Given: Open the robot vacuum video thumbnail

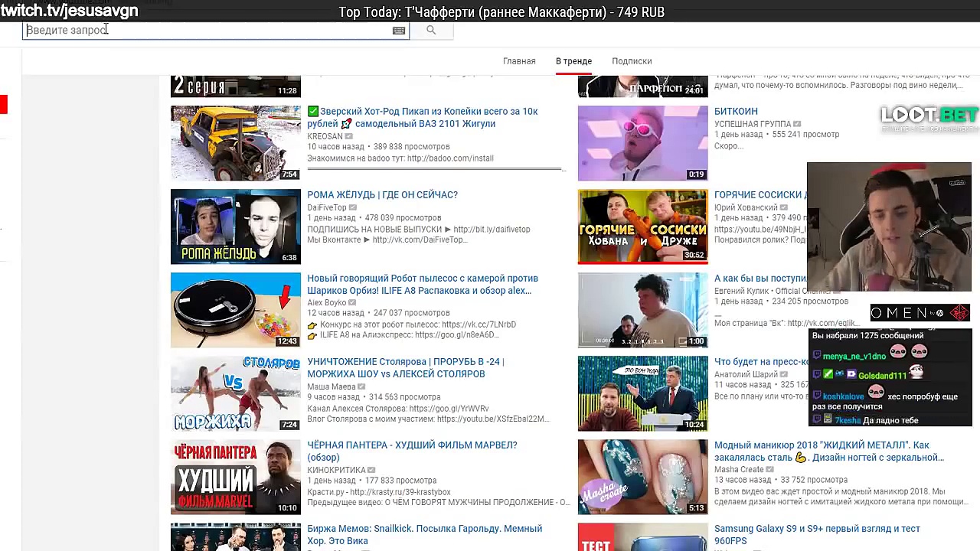Looking at the screenshot, I should 236,310.
